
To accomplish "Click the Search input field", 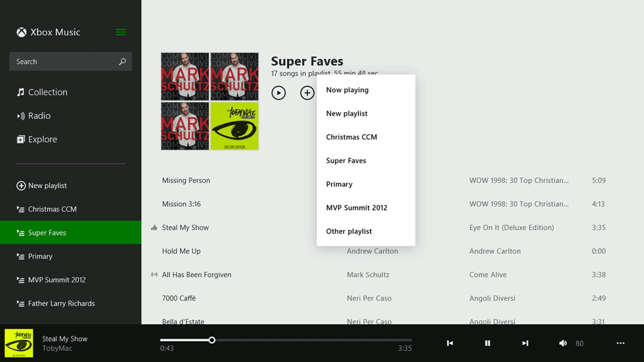I will click(63, 62).
